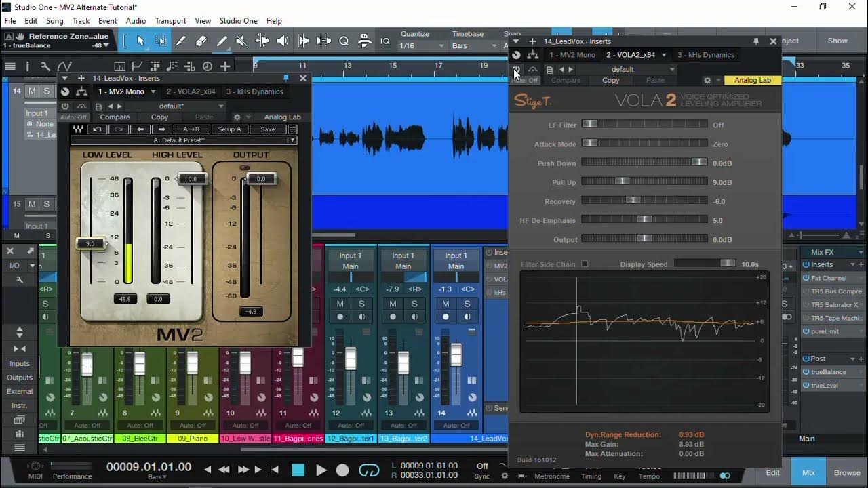Load next preset arrow in MV2 toolbar
Screen dimensions: 868x488
coord(161,129)
